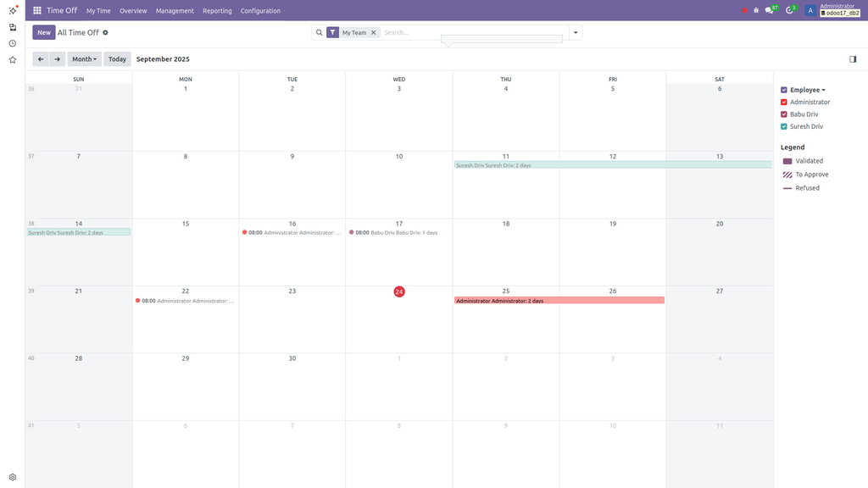Screen dimensions: 868x488
Task: Click the New button
Action: tap(43, 32)
